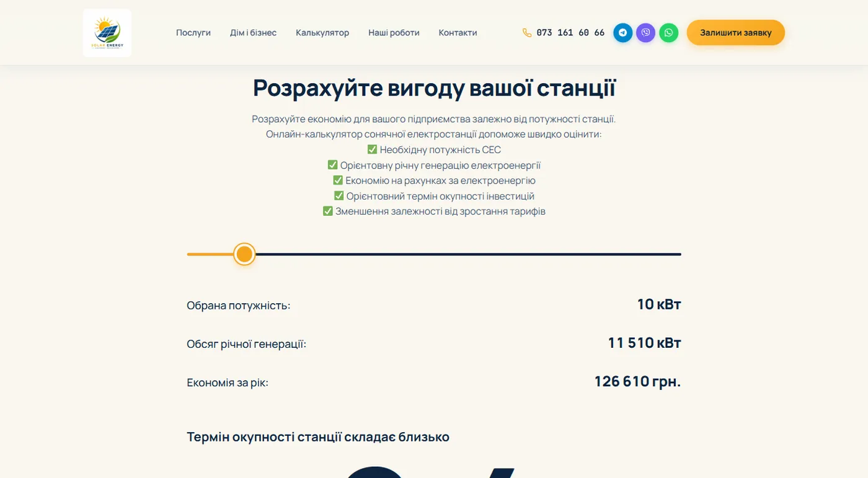Click the 11 510 кВт annual generation value
Image resolution: width=868 pixels, height=478 pixels.
tap(644, 343)
